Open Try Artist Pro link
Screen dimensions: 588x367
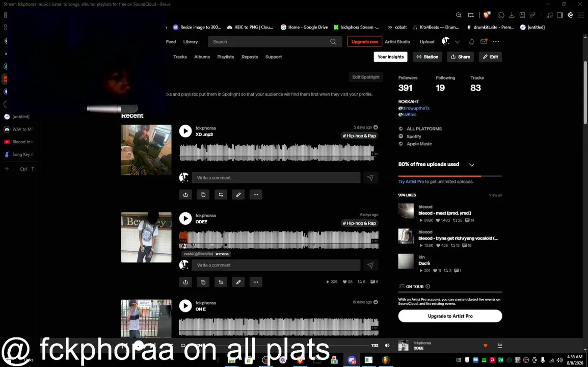[411, 181]
